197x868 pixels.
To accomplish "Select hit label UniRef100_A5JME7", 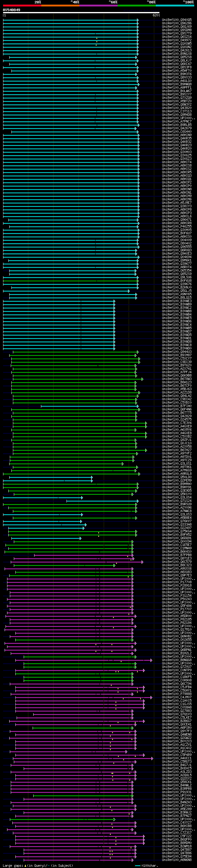I will [x=177, y=203].
